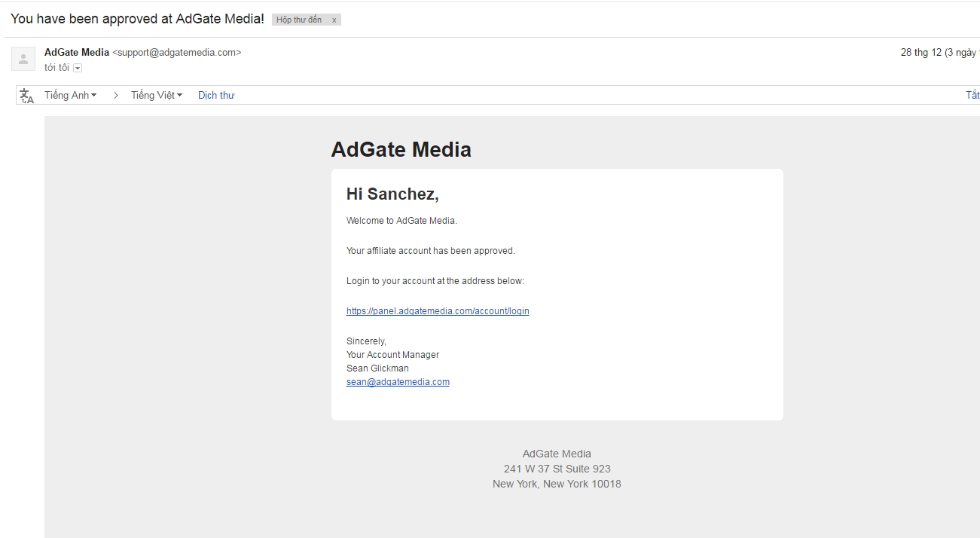Image resolution: width=980 pixels, height=538 pixels.
Task: Expand recipient details arrow next to "tới tôi"
Action: point(78,68)
